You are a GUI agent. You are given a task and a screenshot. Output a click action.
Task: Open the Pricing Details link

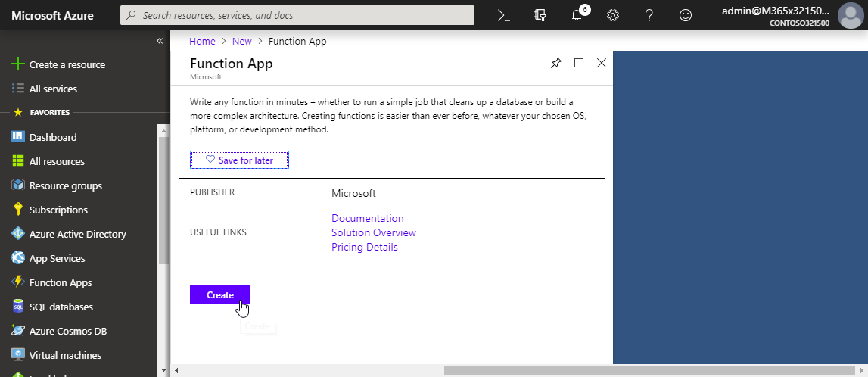pyautogui.click(x=364, y=247)
